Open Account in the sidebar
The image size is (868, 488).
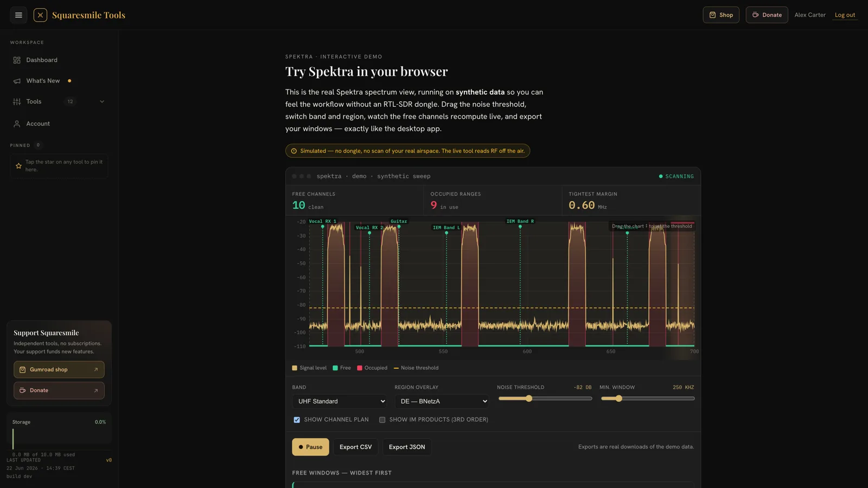(x=59, y=124)
